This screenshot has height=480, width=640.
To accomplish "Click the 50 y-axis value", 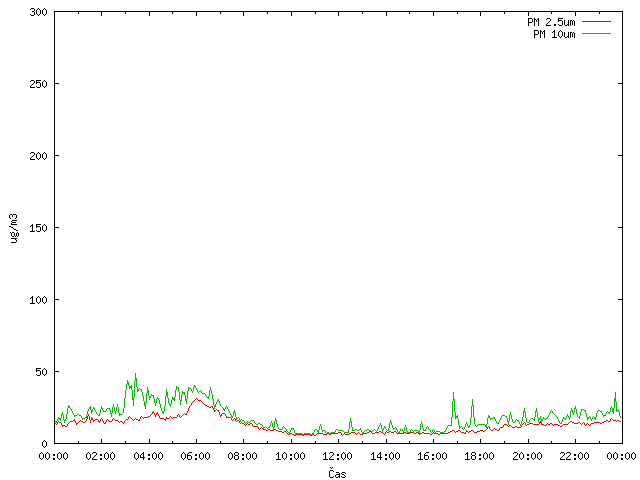I will click(x=41, y=372).
